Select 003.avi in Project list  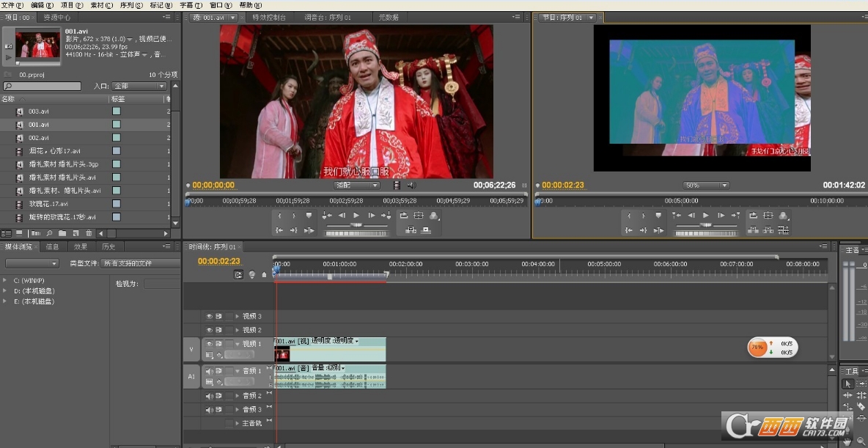[39, 111]
